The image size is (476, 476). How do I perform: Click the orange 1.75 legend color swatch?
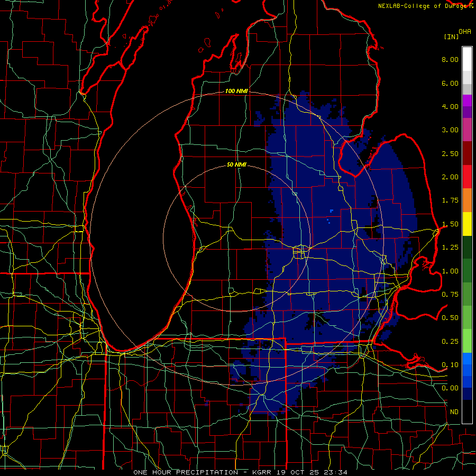click(x=467, y=200)
